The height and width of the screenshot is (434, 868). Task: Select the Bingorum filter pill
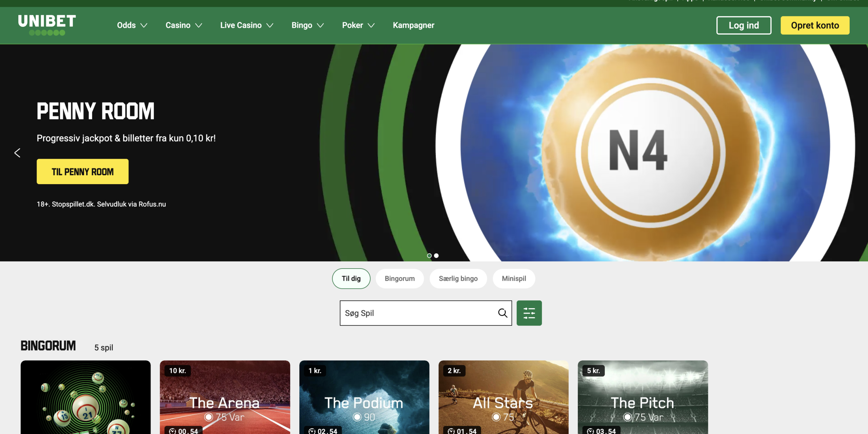(x=399, y=278)
